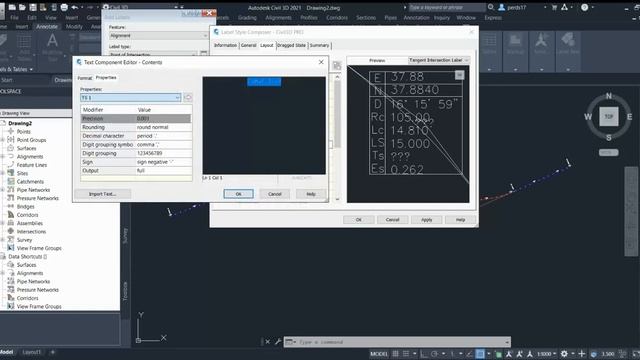The height and width of the screenshot is (360, 640).
Task: Open the Properties dropdown in Text Component Editor
Action: click(131, 98)
